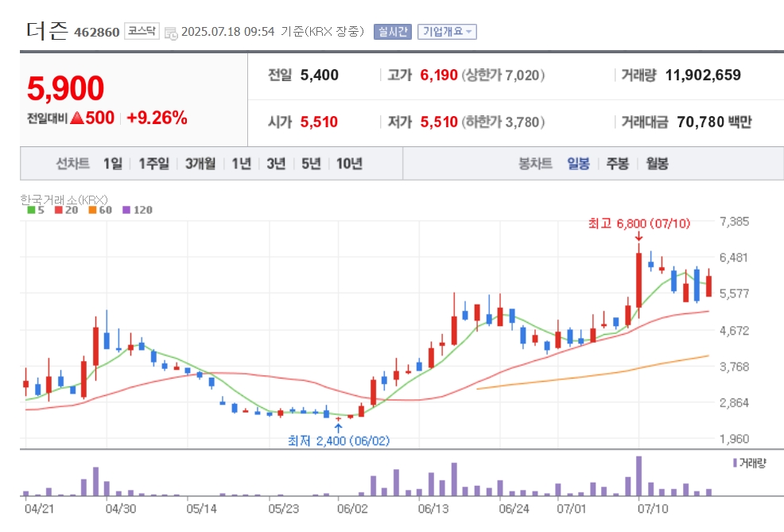Click the green 5-day moving average legend
Screen dimensions: 784x532
coord(36,210)
